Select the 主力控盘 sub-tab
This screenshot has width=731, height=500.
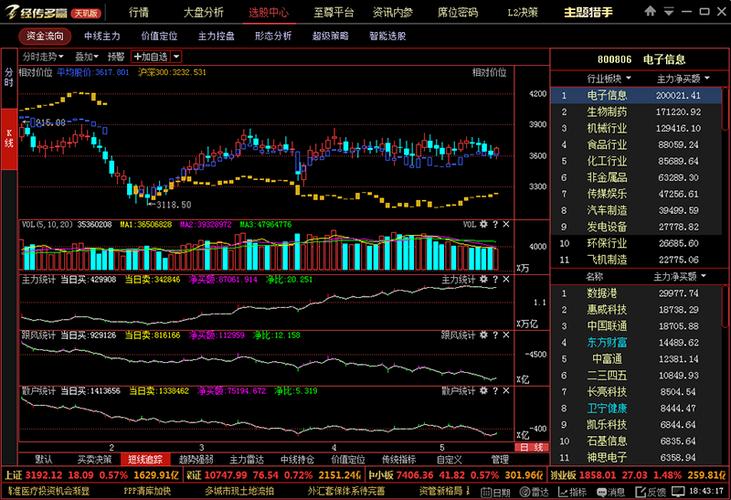[216, 36]
